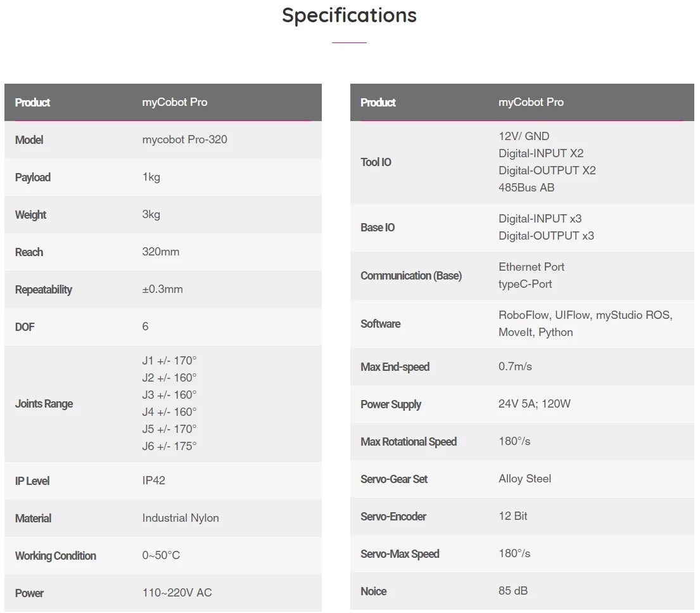The image size is (700, 613).
Task: Click the Software row label
Action: point(380,324)
